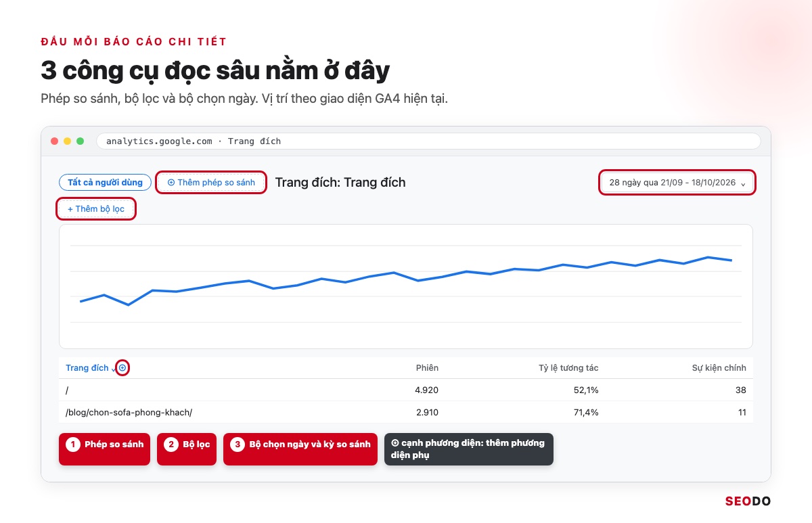Screen dimensions: 812x523
Task: Select the 4.920 sessions value
Action: pyautogui.click(x=426, y=390)
